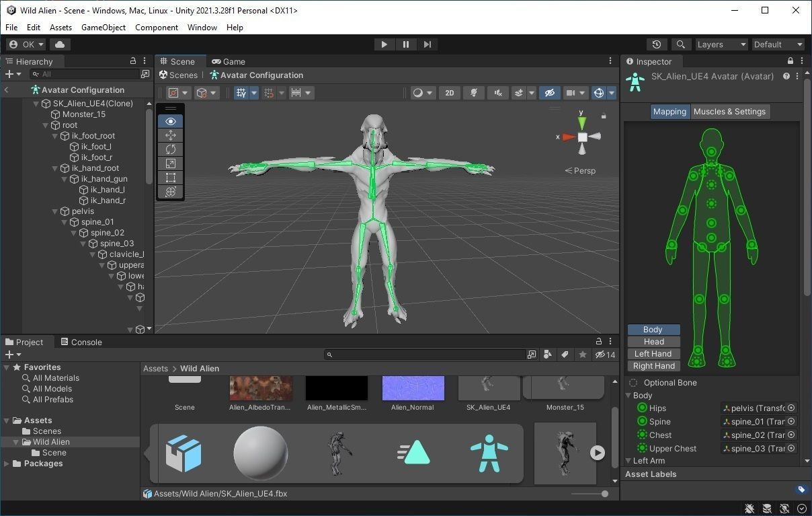Toggle Gizmos display
This screenshot has width=812, height=516.
pyautogui.click(x=598, y=93)
